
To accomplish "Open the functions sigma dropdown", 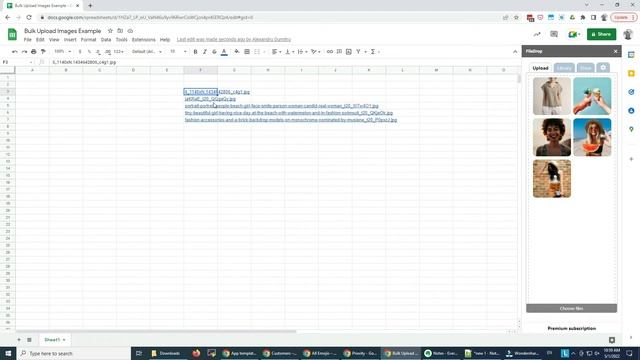I will point(375,52).
